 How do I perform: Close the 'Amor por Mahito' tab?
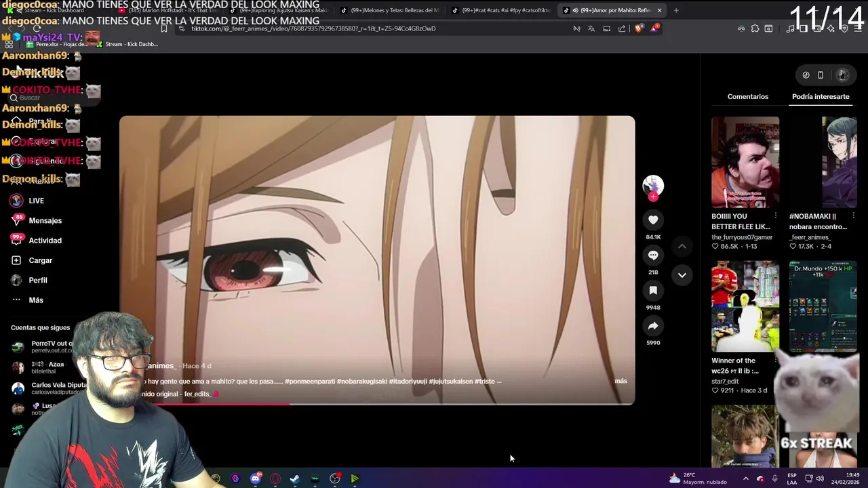click(659, 10)
